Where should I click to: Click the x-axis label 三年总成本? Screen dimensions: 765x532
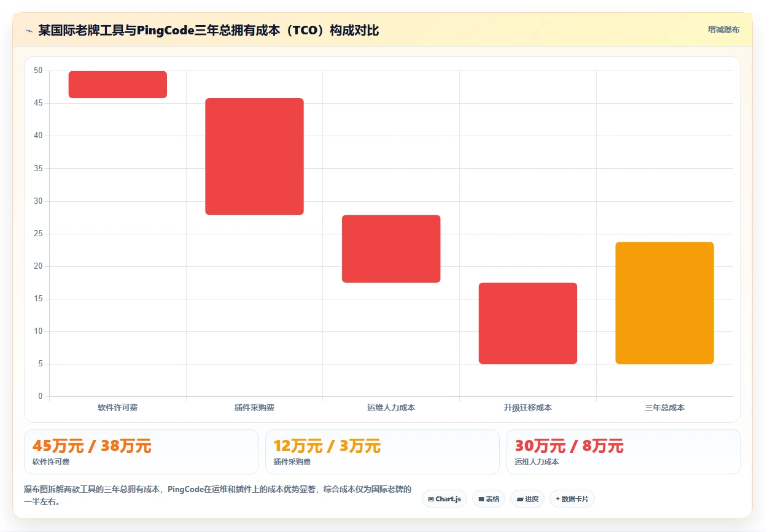664,407
